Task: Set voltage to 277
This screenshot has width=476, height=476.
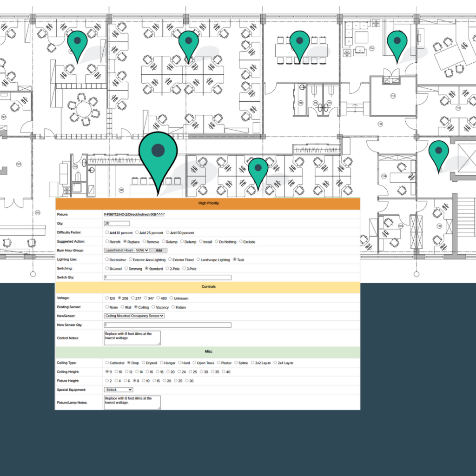Action: coord(133,298)
